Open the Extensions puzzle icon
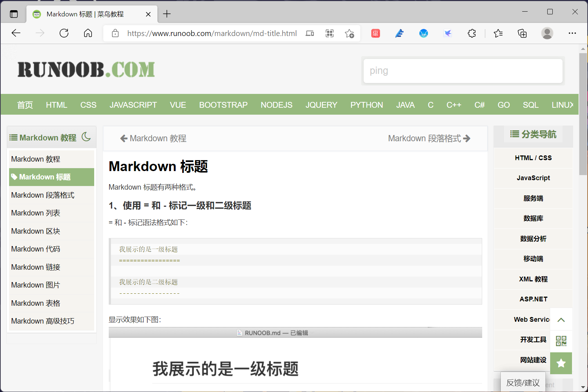Screen dimensions: 588x392 click(x=472, y=33)
